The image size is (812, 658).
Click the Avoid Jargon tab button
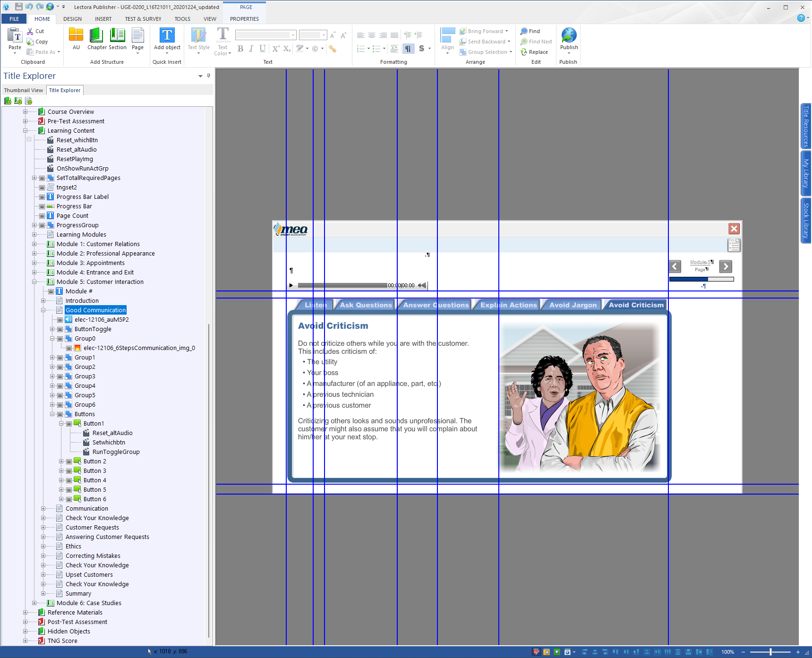(x=573, y=305)
